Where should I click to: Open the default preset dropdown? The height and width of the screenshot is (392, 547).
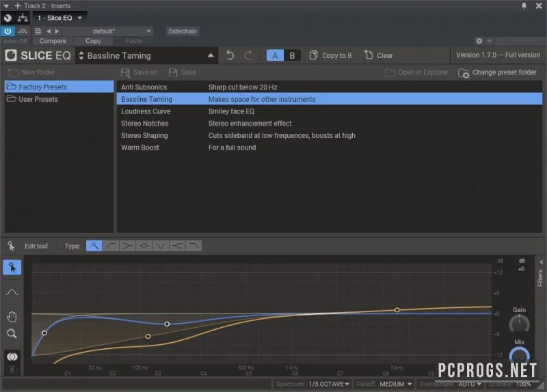tap(108, 31)
